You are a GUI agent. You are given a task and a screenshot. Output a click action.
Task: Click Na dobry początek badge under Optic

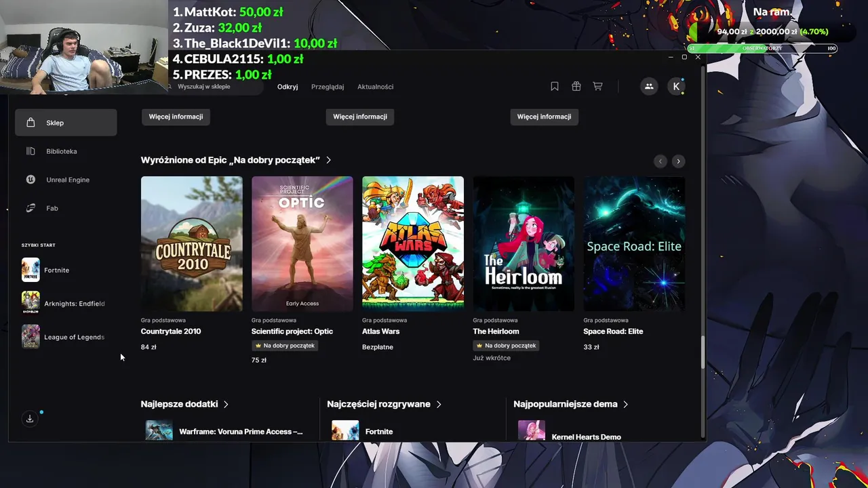coord(285,346)
